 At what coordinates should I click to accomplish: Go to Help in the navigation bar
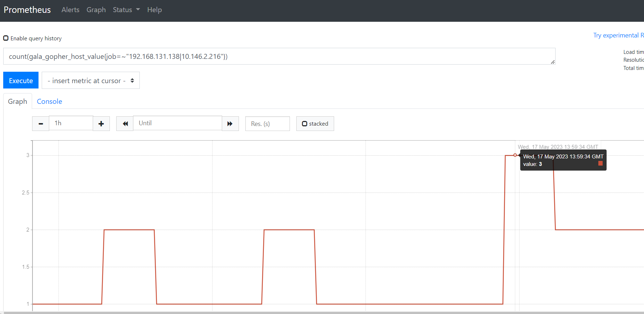pyautogui.click(x=154, y=10)
